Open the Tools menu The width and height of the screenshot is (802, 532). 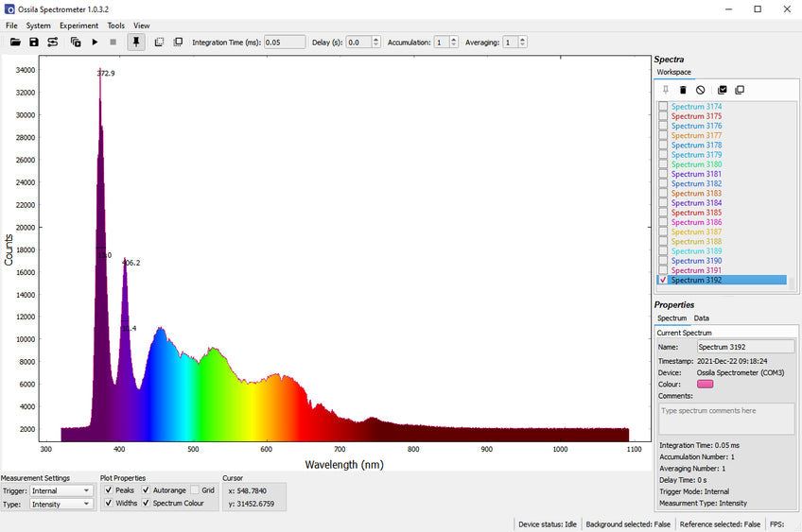coord(115,26)
